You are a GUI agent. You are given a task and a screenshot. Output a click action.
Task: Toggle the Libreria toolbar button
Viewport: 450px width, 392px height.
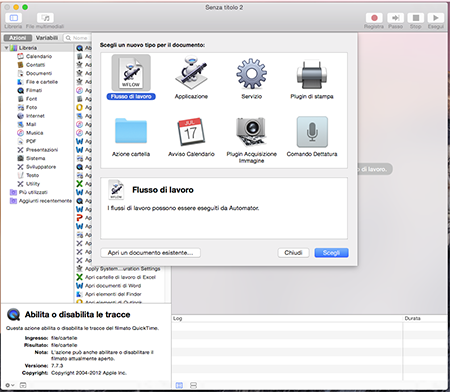pos(14,18)
